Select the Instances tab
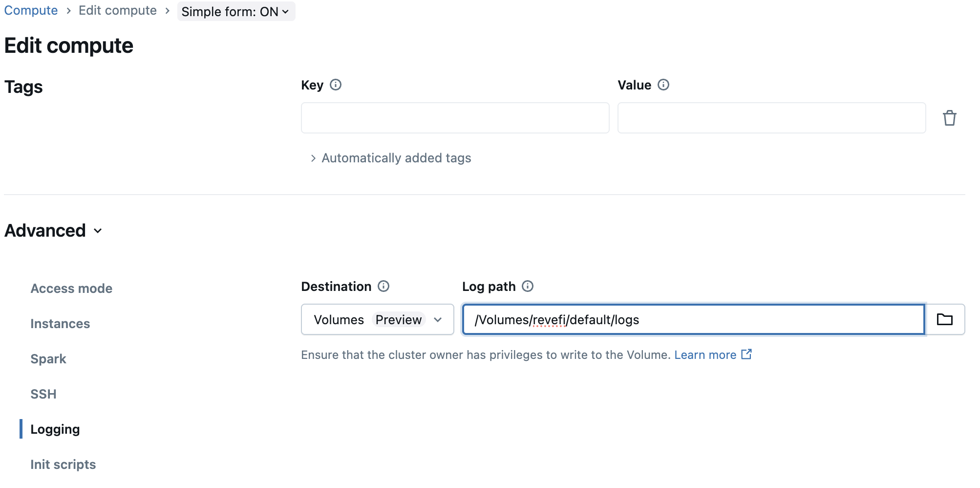Viewport: 980px width, 488px height. 60,324
